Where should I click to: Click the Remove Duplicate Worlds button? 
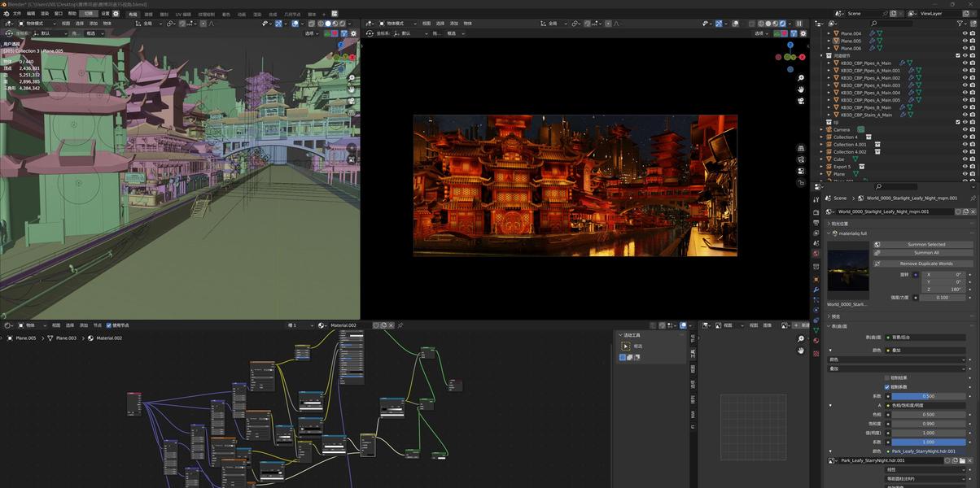[x=925, y=264]
